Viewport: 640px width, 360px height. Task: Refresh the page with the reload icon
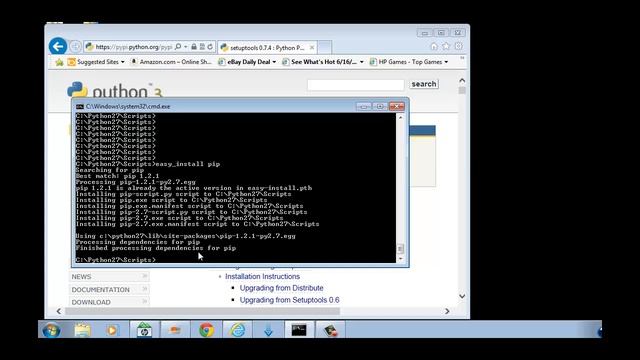click(x=210, y=47)
